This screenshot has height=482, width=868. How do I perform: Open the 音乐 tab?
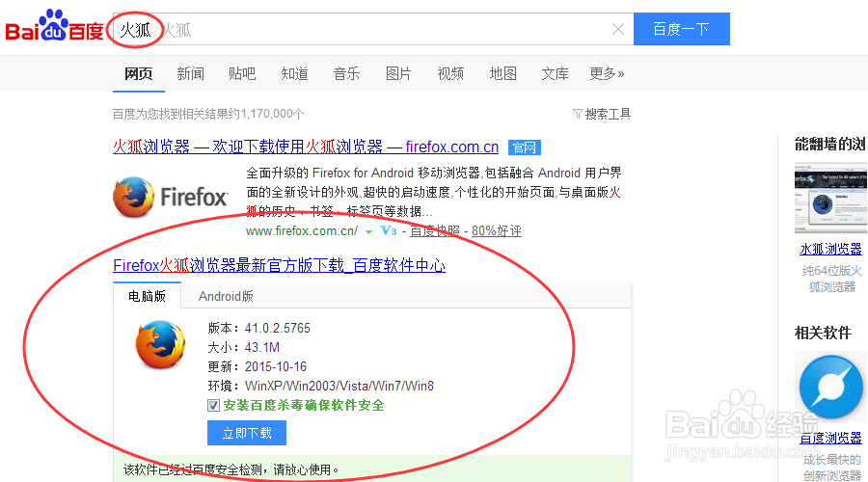tap(346, 73)
